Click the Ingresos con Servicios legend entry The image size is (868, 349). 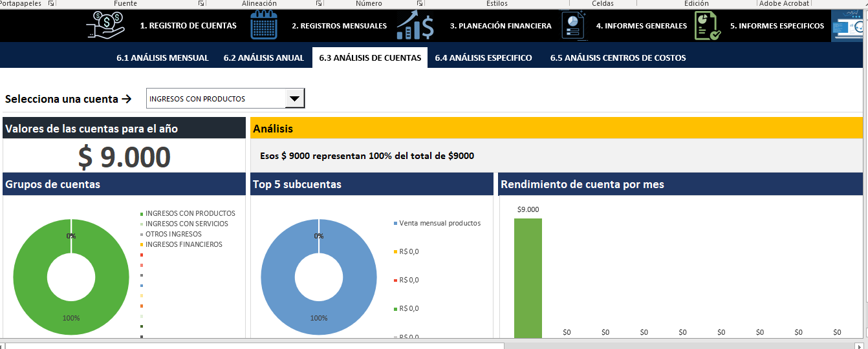click(x=186, y=224)
